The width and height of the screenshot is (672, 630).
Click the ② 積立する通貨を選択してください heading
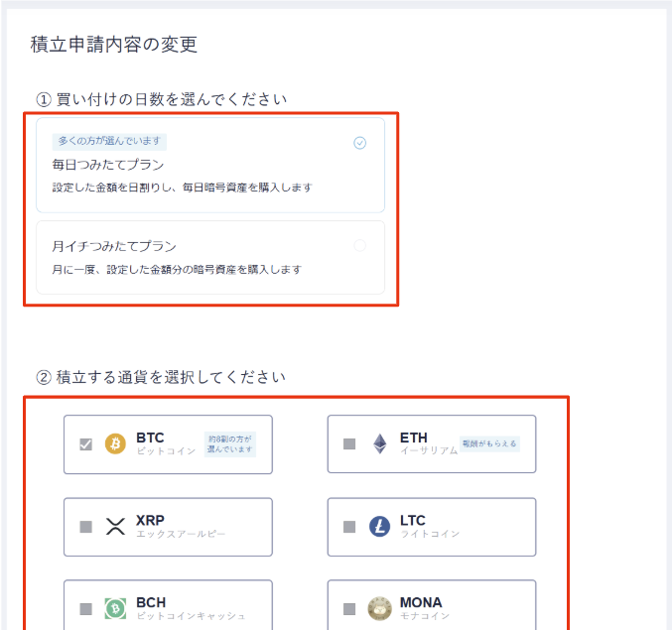[161, 377]
